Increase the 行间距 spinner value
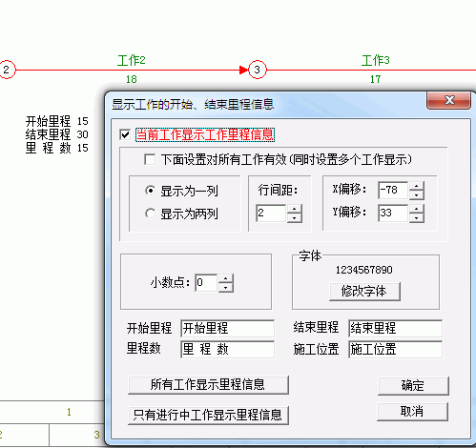476x448 pixels. [295, 209]
